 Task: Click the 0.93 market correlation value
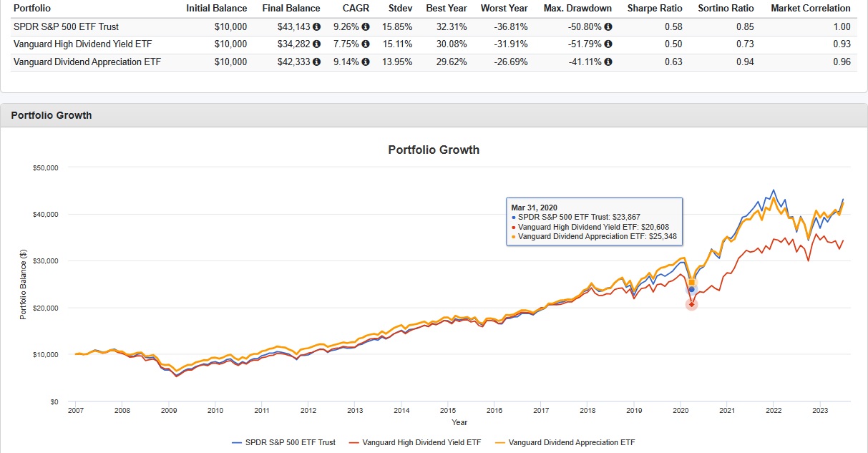click(842, 44)
